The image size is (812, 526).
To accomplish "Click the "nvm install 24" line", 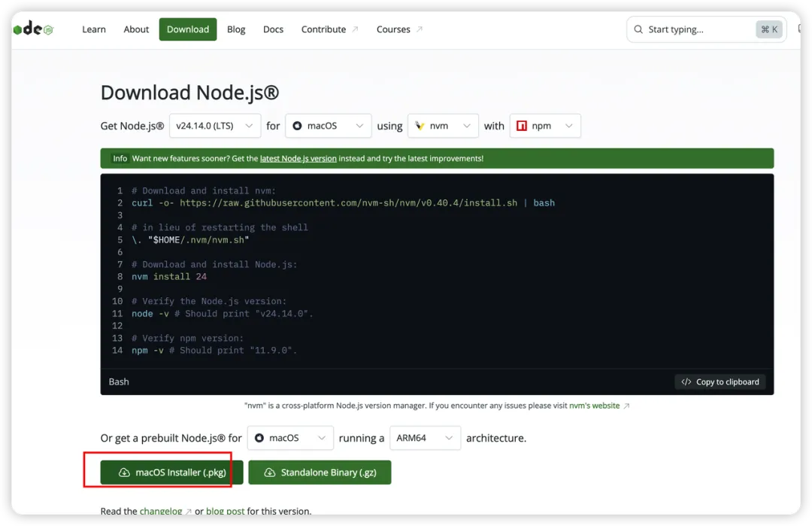I will 169,277.
